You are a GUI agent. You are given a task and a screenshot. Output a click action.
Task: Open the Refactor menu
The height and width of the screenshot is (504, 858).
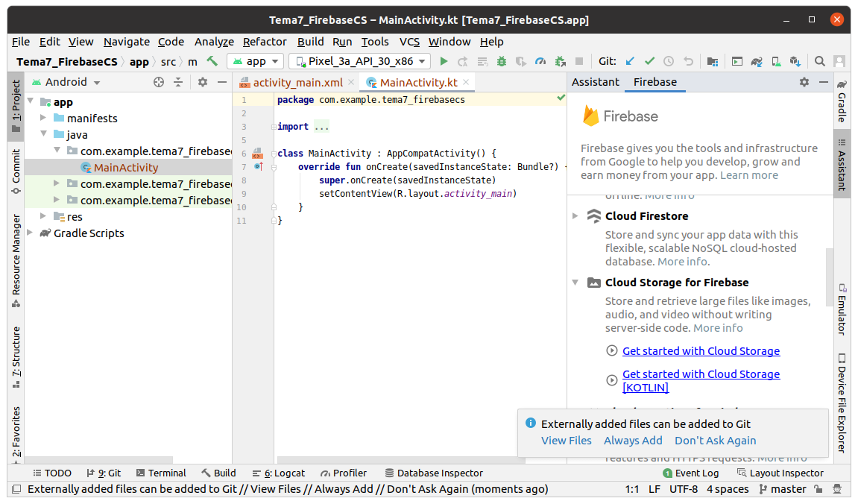click(x=265, y=42)
